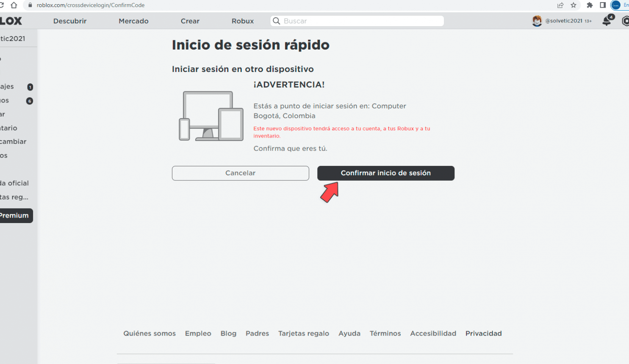Go to the Mercado section
The height and width of the screenshot is (364, 629).
(133, 21)
